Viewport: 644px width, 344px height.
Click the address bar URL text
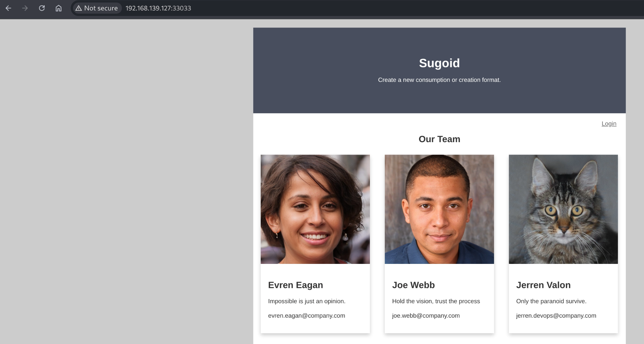158,8
